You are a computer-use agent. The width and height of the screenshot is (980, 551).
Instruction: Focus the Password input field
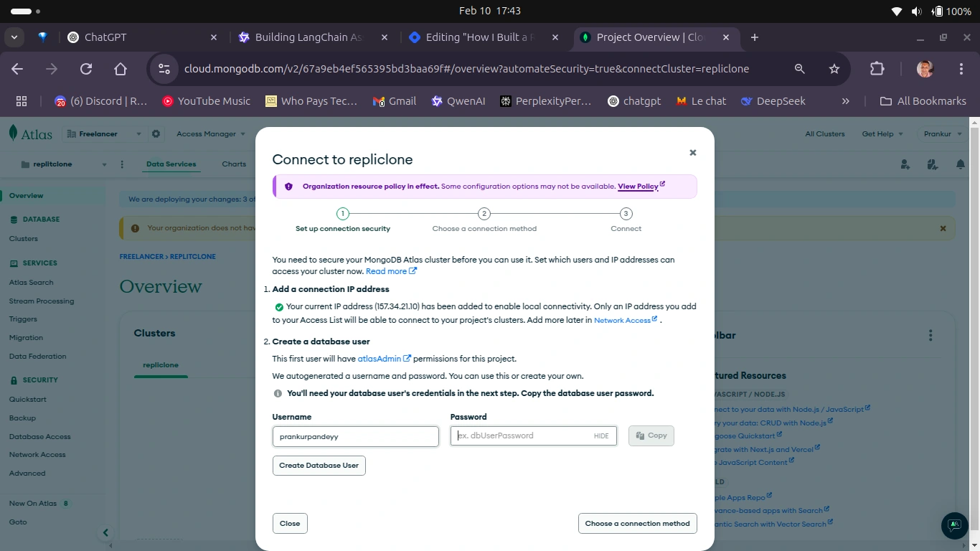tap(533, 435)
